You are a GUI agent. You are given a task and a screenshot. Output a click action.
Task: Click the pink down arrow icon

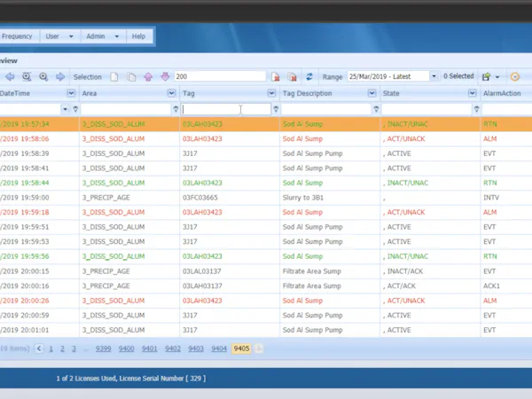tap(165, 76)
